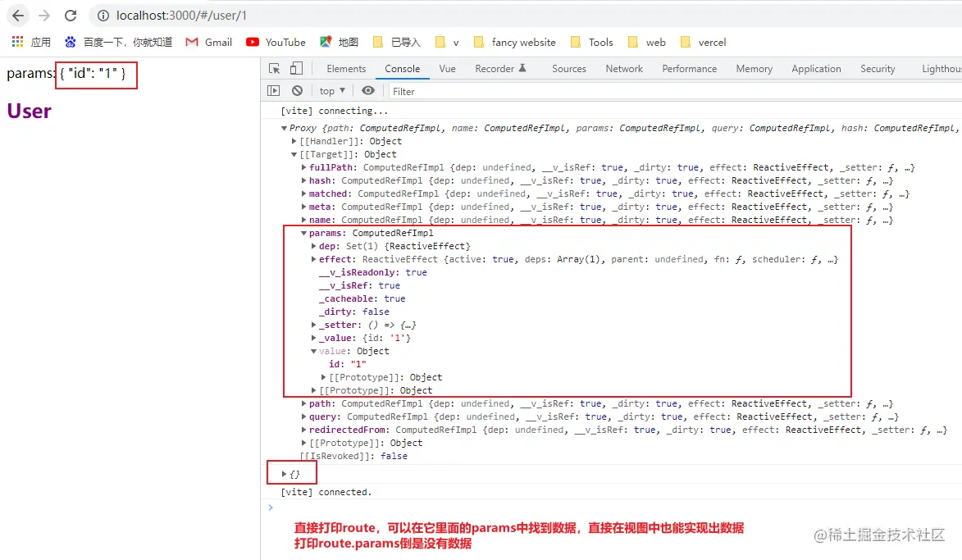The height and width of the screenshot is (560, 962).
Task: Click the console prompt input line
Action: [613, 508]
